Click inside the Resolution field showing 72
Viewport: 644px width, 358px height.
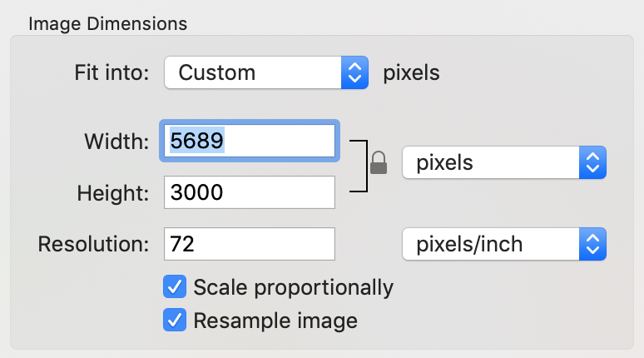click(x=250, y=244)
